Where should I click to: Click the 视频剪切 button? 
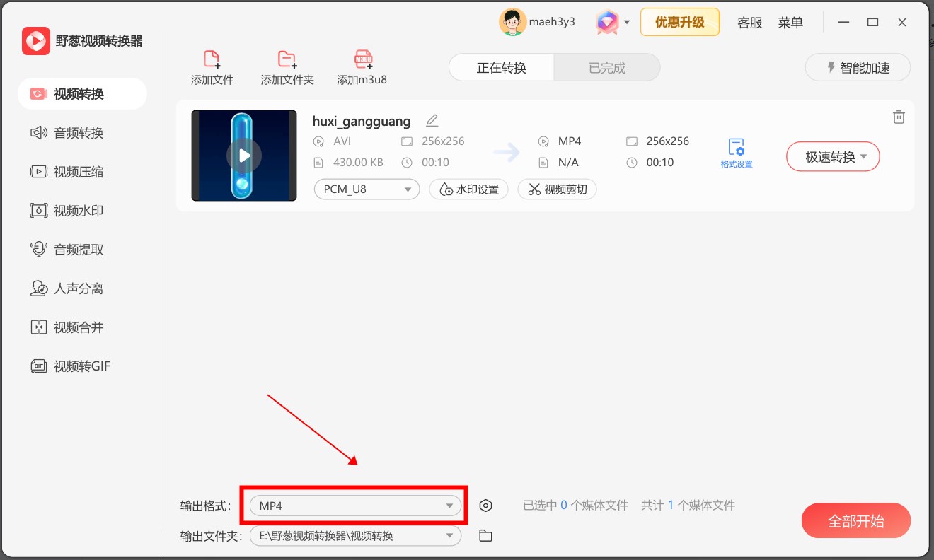[x=558, y=189]
